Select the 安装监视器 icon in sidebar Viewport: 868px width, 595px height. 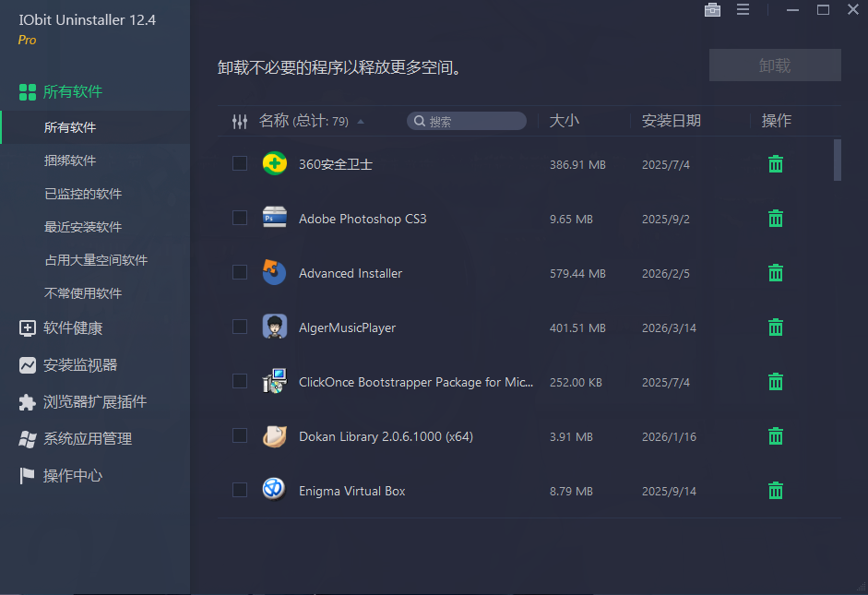(x=28, y=365)
